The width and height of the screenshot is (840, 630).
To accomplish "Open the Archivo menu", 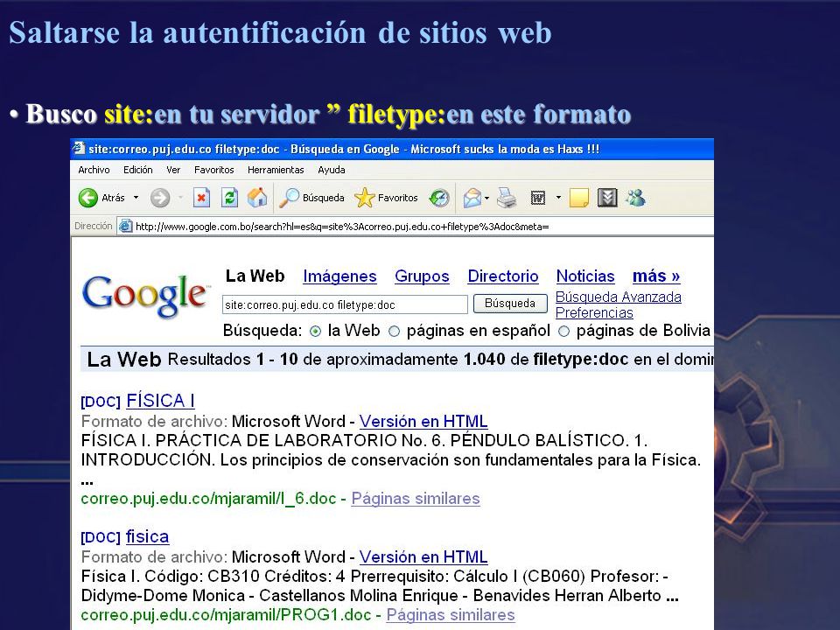I will point(94,170).
